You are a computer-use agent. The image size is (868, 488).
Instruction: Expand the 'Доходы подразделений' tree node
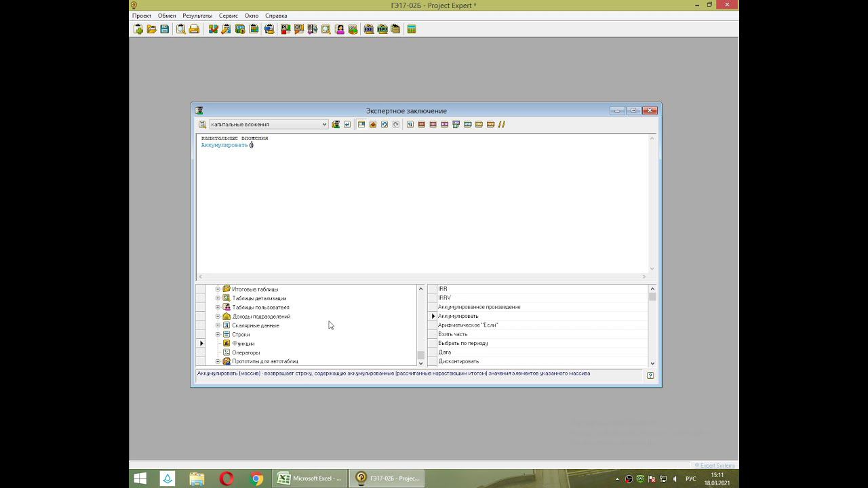218,317
